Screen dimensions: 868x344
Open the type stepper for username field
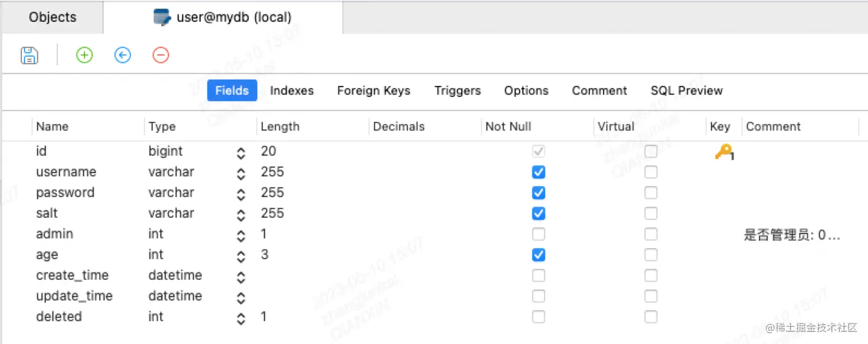click(x=241, y=172)
